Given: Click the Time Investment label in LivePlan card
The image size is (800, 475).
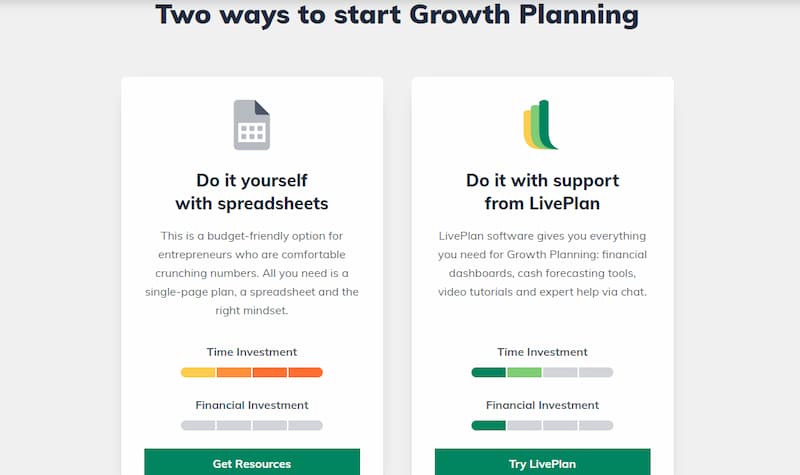Looking at the screenshot, I should click(x=542, y=352).
